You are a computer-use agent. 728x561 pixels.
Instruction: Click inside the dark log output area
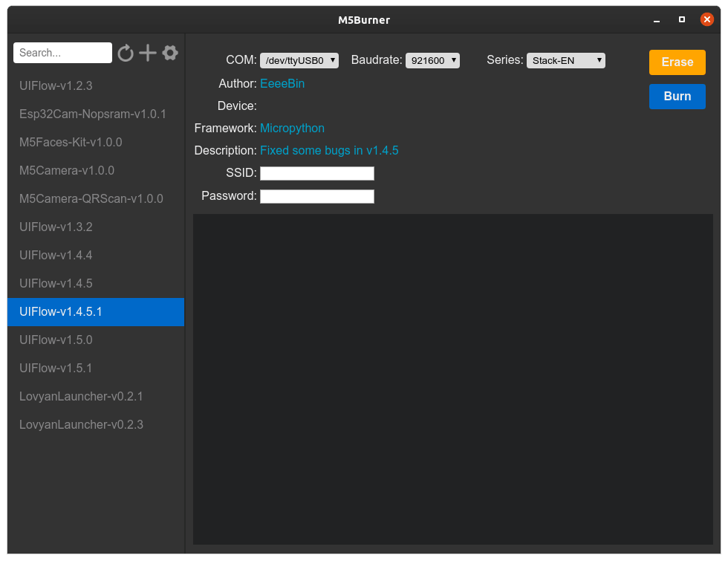click(x=452, y=380)
